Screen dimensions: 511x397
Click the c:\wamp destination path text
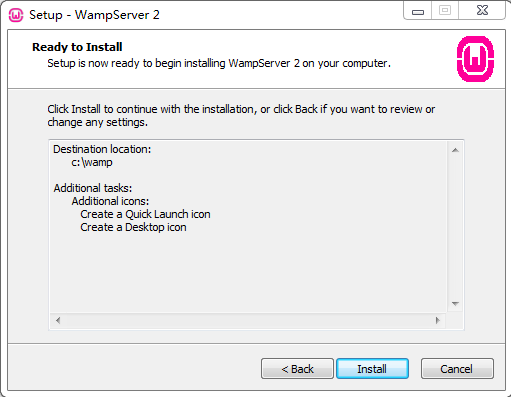coord(92,162)
